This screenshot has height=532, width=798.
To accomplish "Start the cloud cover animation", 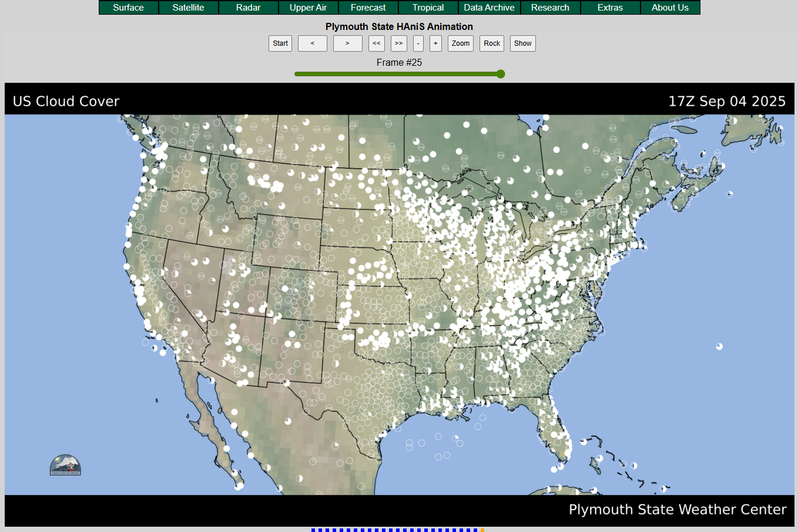I will click(x=280, y=43).
